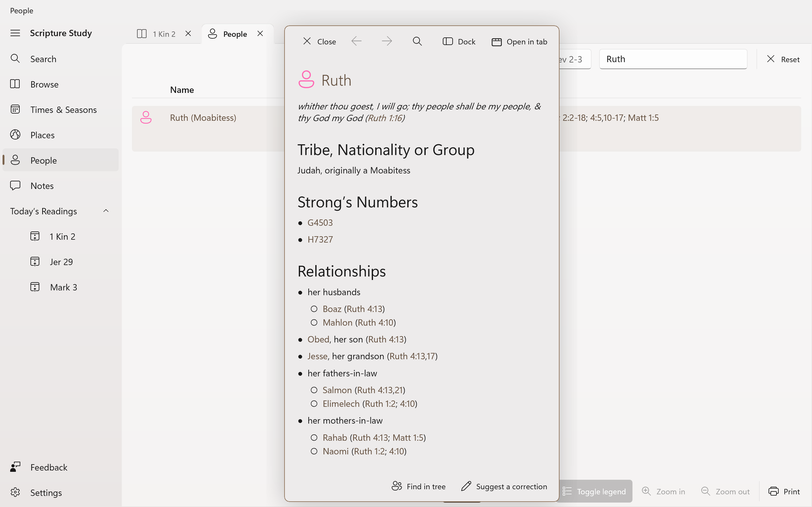
Task: Open Feedback from the sidebar
Action: (60, 467)
